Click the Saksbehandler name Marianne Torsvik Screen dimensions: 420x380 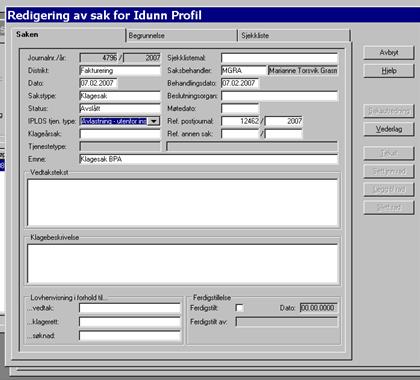pyautogui.click(x=303, y=71)
